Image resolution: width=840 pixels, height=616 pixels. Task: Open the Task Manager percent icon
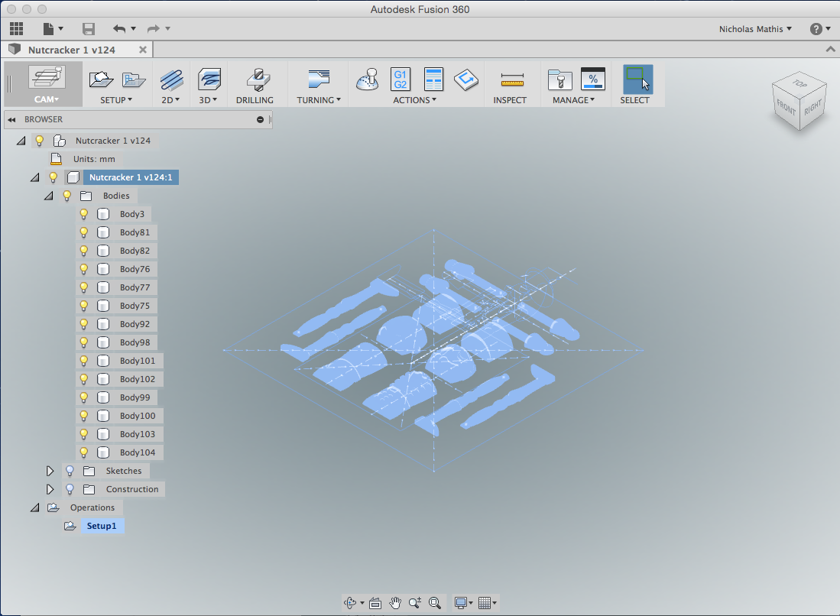point(593,79)
